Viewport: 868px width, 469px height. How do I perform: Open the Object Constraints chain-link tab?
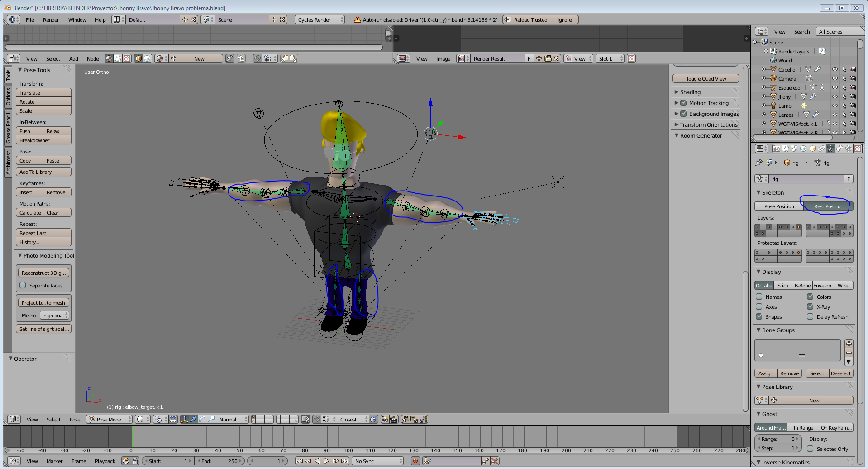pyautogui.click(x=821, y=148)
